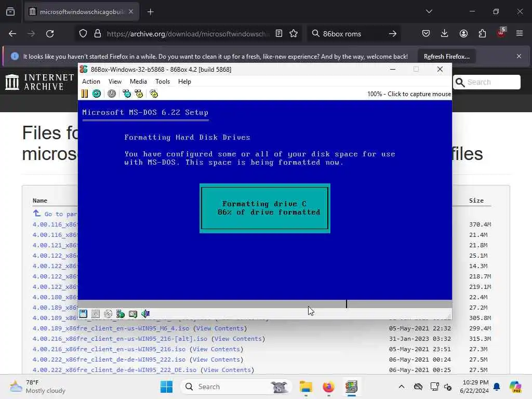The image size is (532, 399).
Task: Open Go to parent directory link
Action: pyautogui.click(x=55, y=214)
